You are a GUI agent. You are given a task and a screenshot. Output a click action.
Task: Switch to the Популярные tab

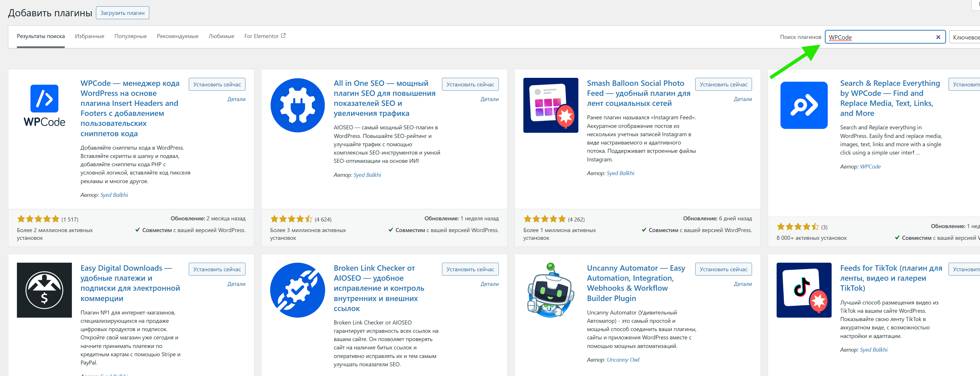[x=131, y=36]
